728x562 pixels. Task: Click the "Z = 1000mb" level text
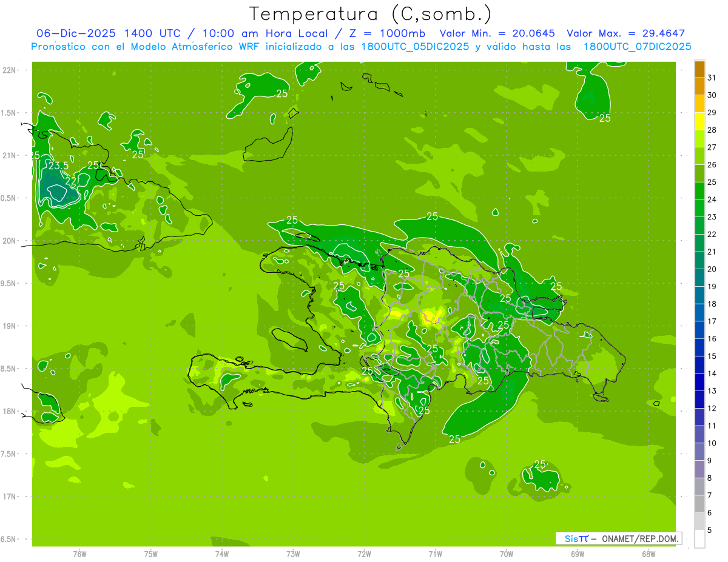[x=386, y=33]
